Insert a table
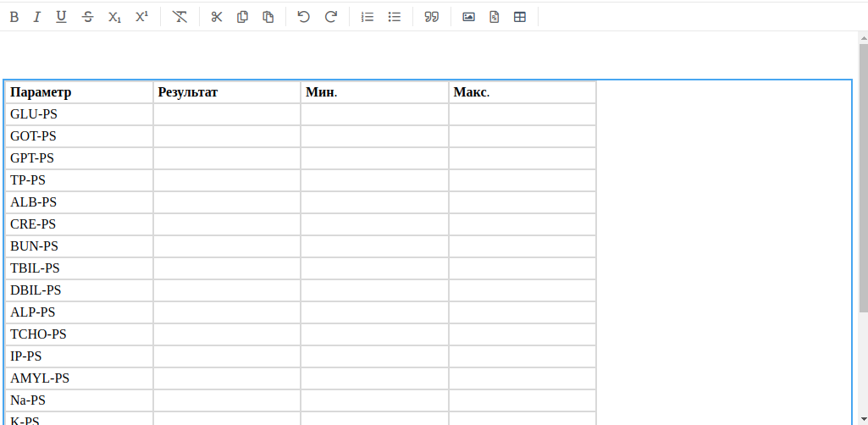Screen dimensions: 868x425 coord(520,17)
